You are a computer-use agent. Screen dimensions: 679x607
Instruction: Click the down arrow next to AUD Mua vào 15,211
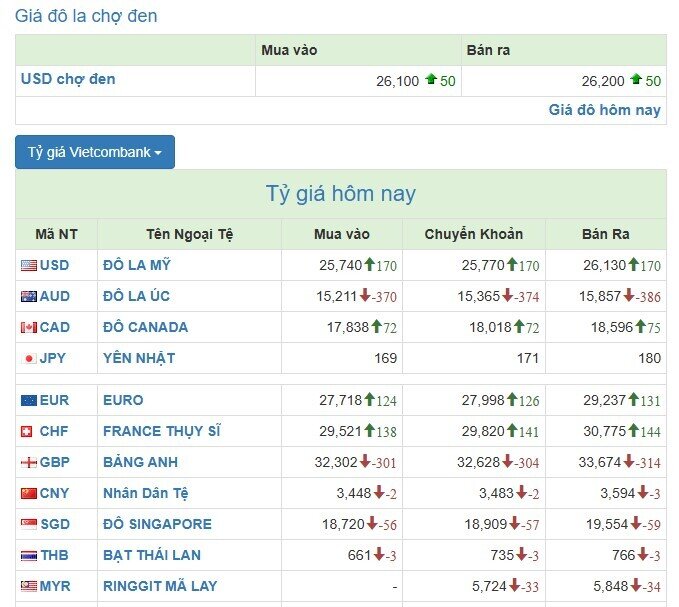pos(365,295)
